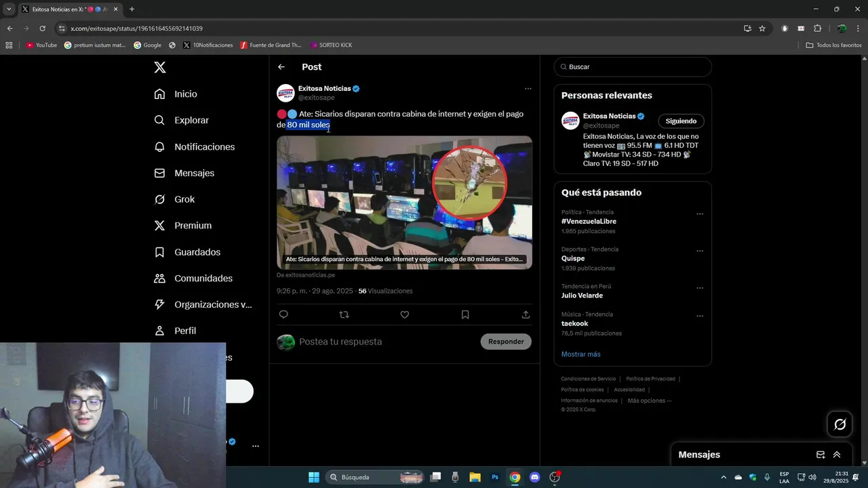Show hidden system tray icons
The image size is (868, 488).
(x=724, y=477)
